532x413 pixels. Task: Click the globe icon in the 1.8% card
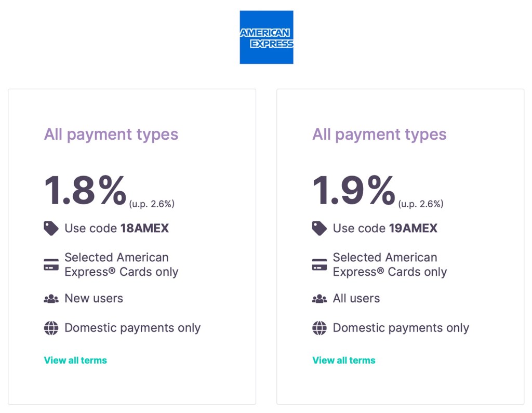51,328
